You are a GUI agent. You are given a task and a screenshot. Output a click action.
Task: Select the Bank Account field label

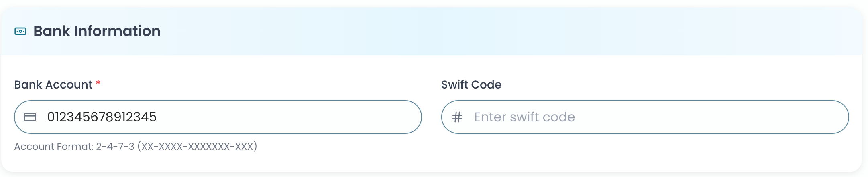tap(53, 85)
